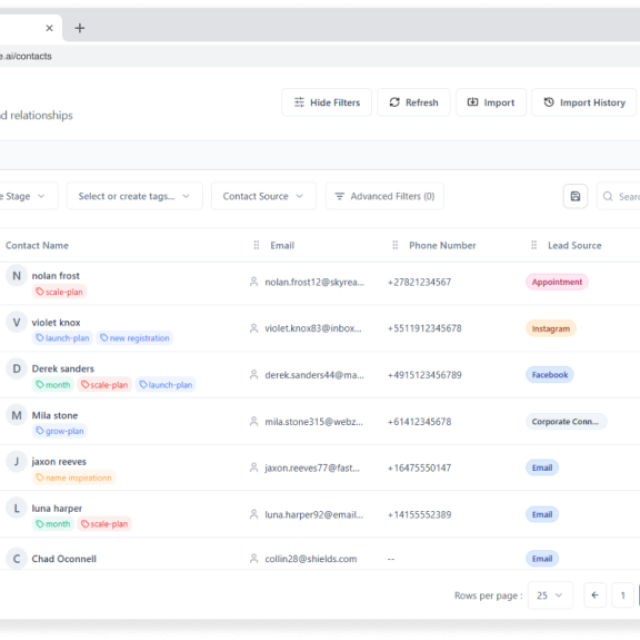Expand the Stage filter dropdown
Viewport: 640px width, 640px height.
point(26,196)
